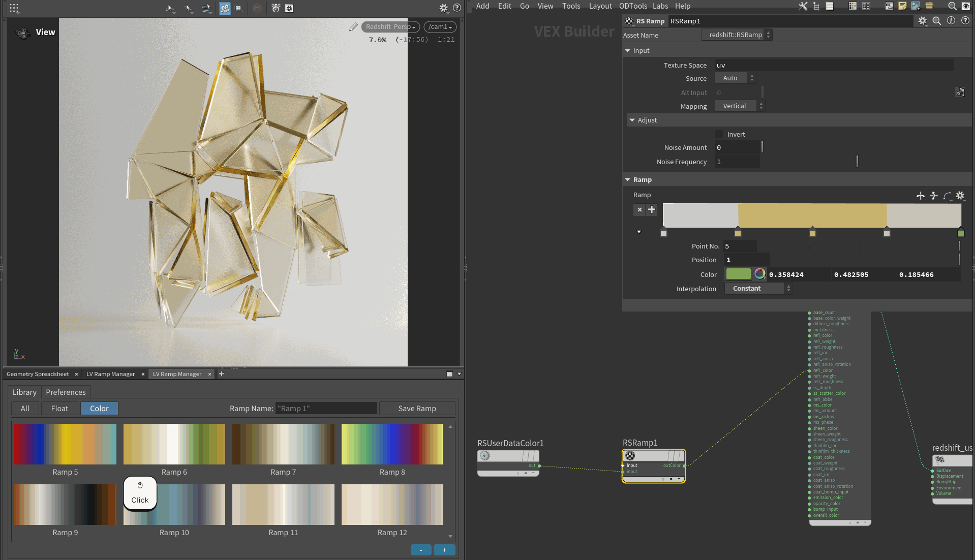Screen dimensions: 975x560
Task: Open ramp presets curve icon
Action: point(947,196)
